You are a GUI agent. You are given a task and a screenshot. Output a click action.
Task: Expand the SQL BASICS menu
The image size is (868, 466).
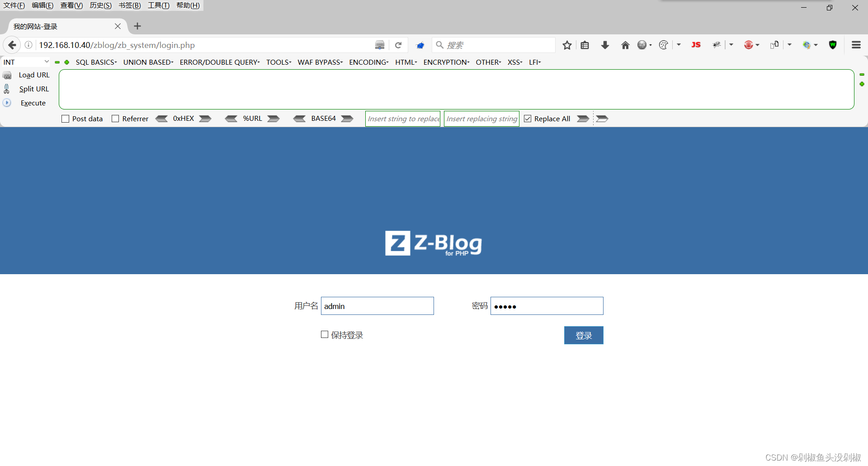point(96,62)
